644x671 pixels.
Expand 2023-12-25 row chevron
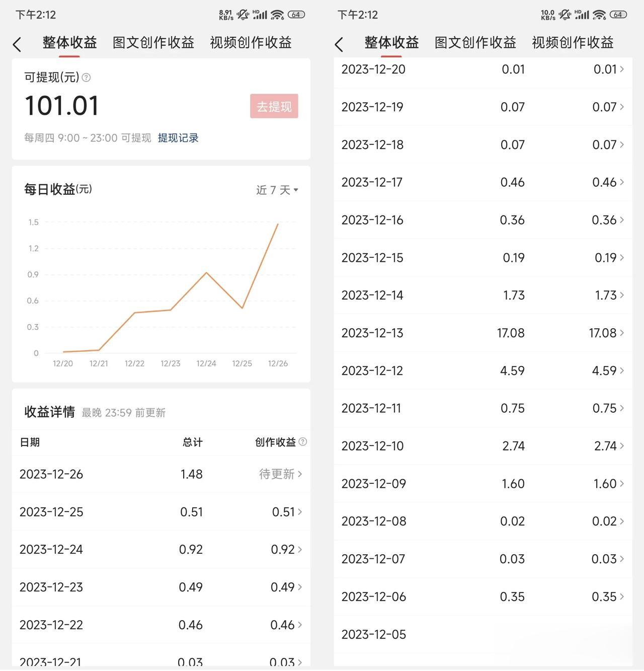(x=300, y=511)
